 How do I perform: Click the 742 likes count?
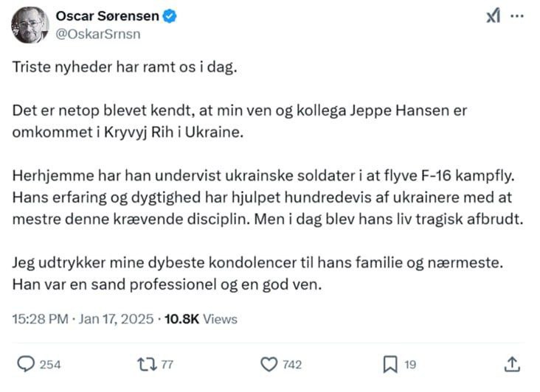(x=292, y=365)
